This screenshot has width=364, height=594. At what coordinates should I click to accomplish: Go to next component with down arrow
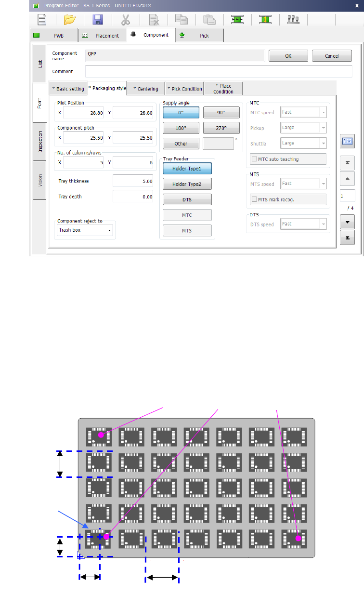(x=348, y=222)
